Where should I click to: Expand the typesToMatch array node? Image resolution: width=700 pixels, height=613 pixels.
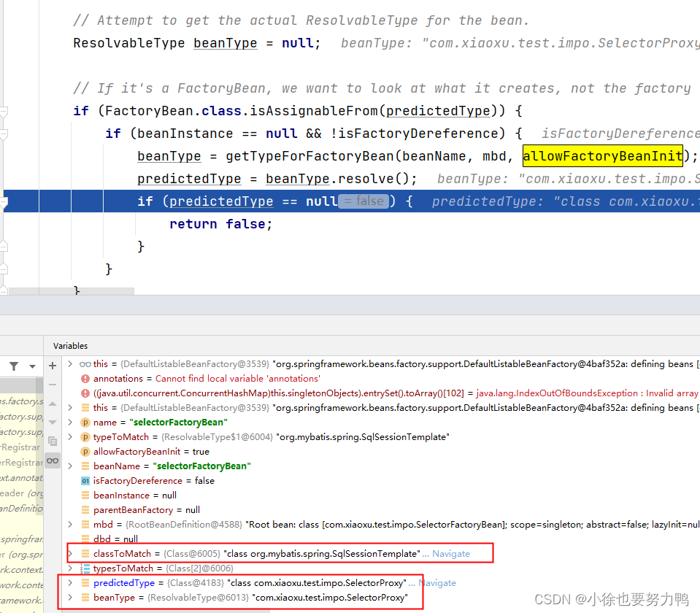(x=70, y=568)
